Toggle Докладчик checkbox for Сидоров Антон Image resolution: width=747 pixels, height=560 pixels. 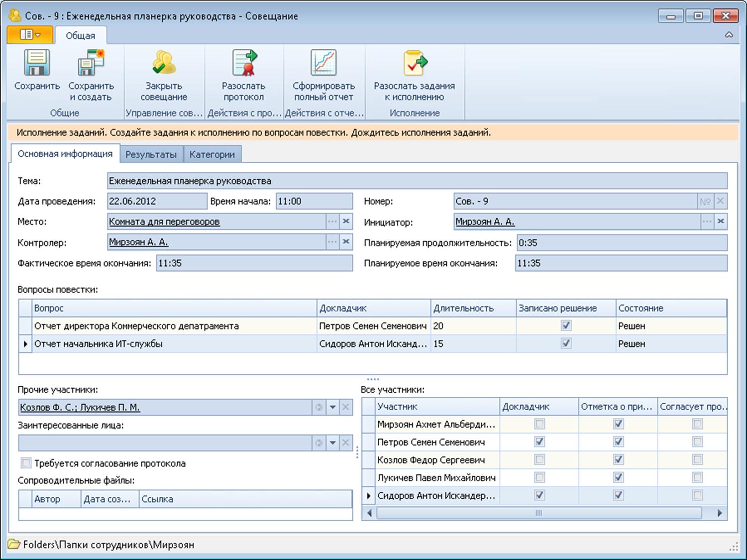coord(539,495)
